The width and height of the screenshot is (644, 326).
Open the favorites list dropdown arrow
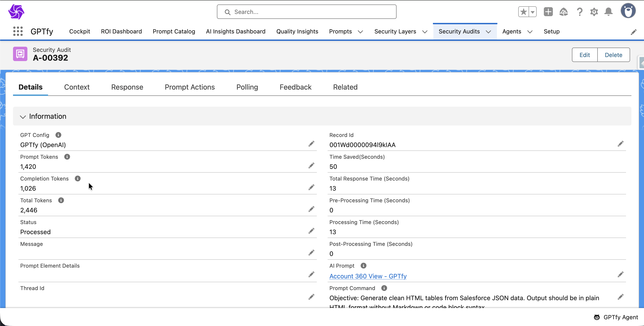coord(532,12)
